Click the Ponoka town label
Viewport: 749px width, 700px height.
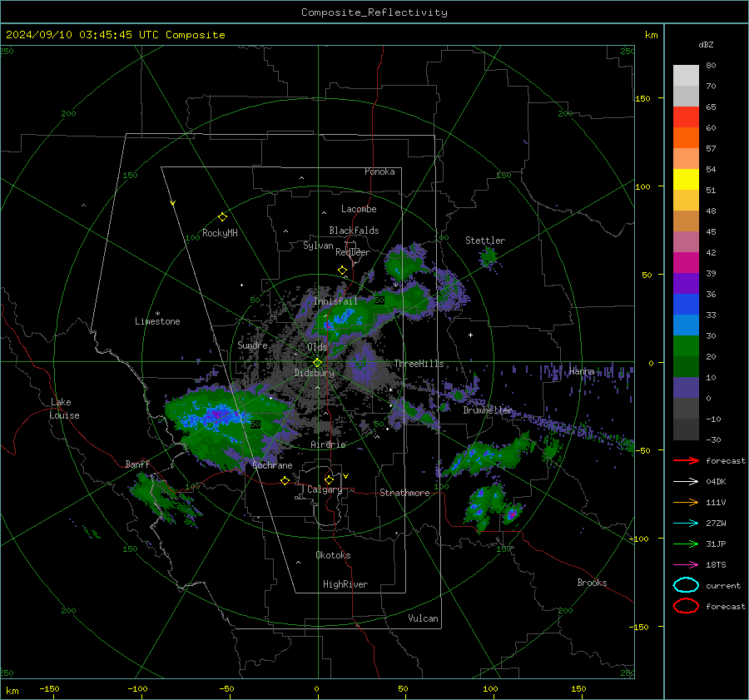click(379, 171)
